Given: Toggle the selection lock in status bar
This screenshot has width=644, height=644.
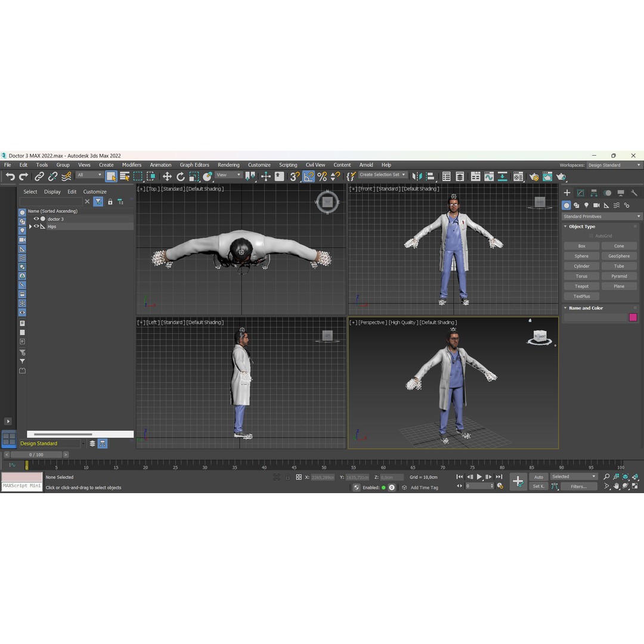Looking at the screenshot, I should [x=287, y=477].
